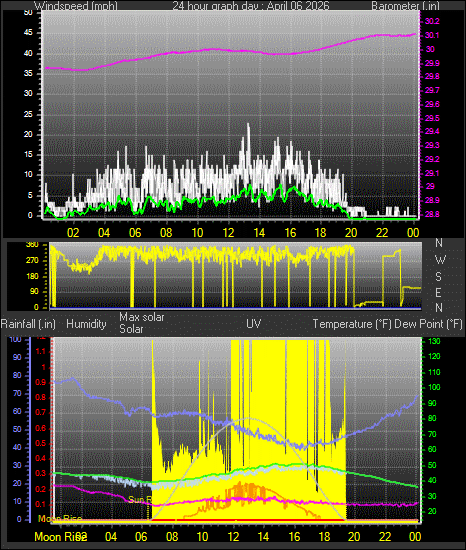The image size is (466, 550).
Task: Click the 29.1 value on barometer axis
Action: [432, 173]
